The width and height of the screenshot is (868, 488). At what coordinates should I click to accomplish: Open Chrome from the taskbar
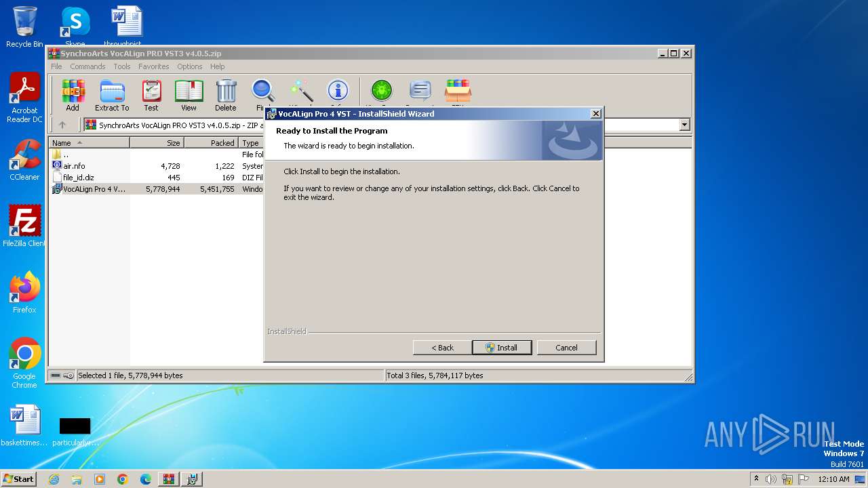pyautogui.click(x=123, y=479)
